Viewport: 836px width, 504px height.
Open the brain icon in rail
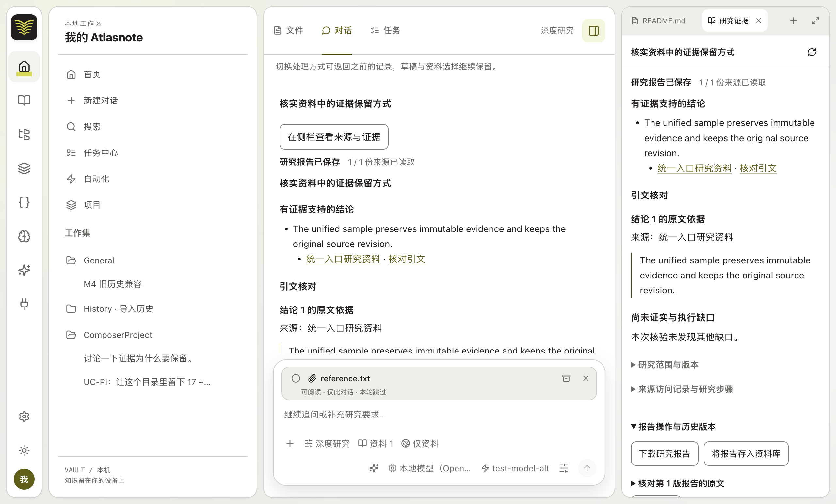click(x=24, y=236)
